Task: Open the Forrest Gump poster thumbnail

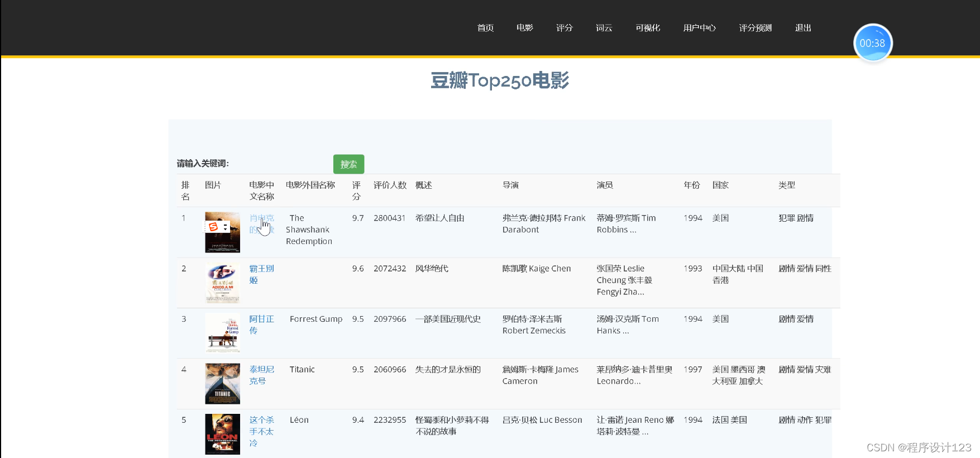Action: (222, 333)
